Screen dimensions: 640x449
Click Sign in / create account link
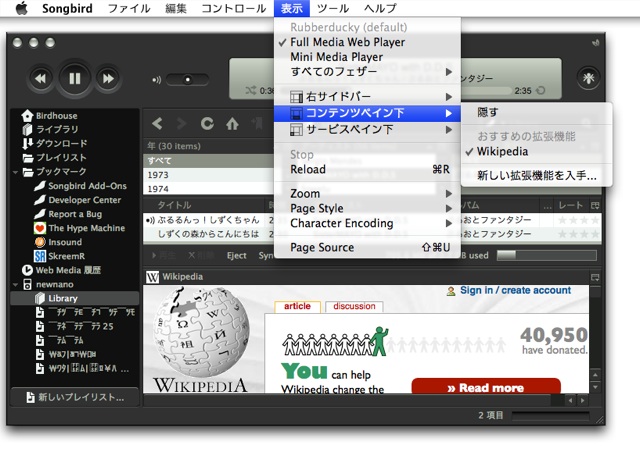(516, 290)
